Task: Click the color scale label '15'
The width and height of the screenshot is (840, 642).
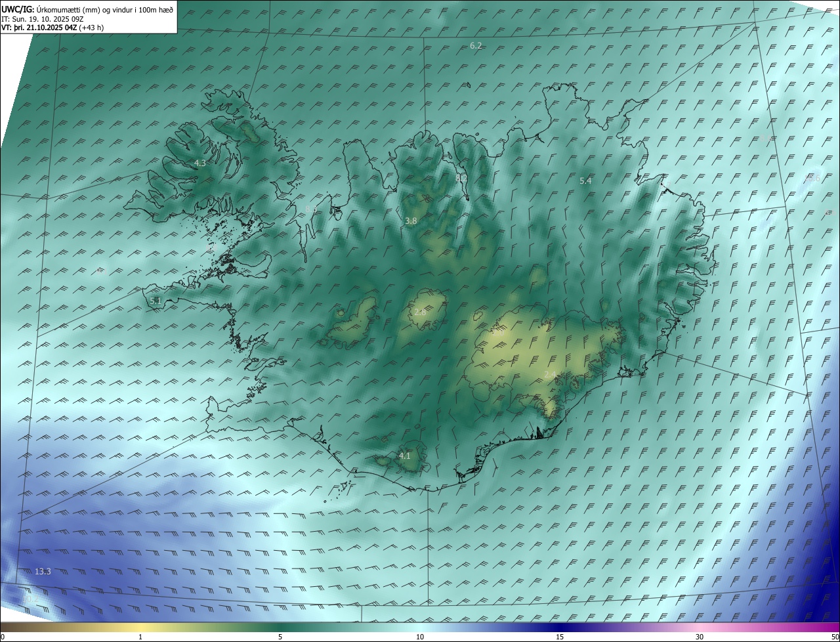Action: pyautogui.click(x=560, y=637)
